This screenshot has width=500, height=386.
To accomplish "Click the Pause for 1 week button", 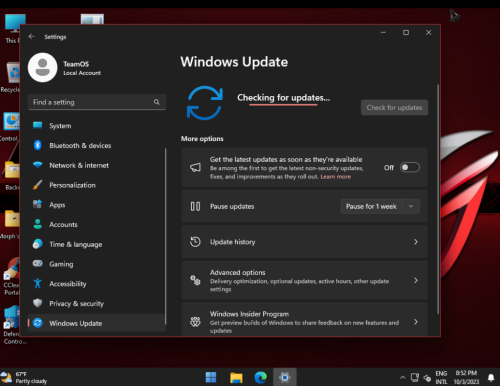I will click(x=371, y=206).
